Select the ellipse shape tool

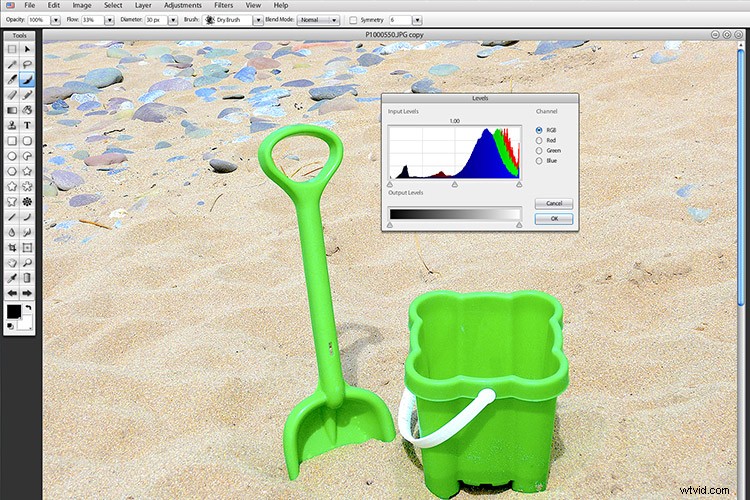[x=11, y=156]
